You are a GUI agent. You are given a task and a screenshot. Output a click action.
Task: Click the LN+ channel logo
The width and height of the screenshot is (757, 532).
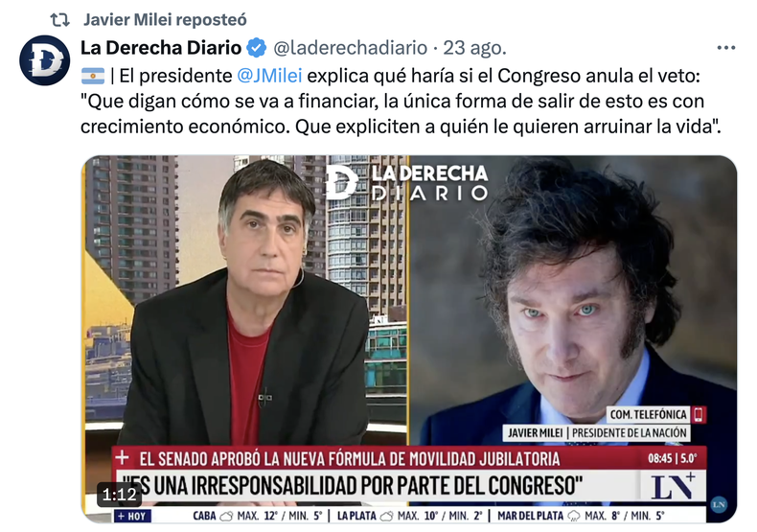pyautogui.click(x=673, y=486)
